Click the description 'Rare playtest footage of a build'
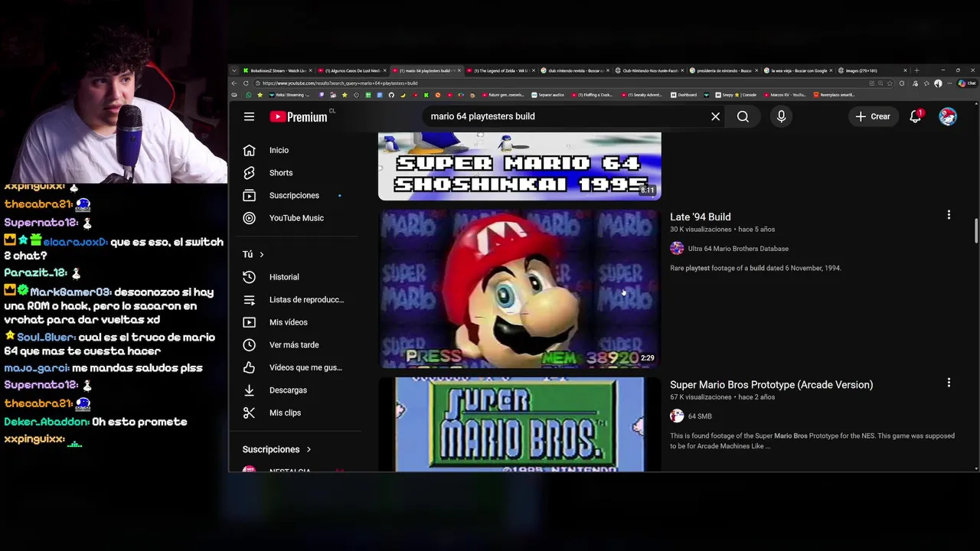The image size is (980, 551). [717, 269]
